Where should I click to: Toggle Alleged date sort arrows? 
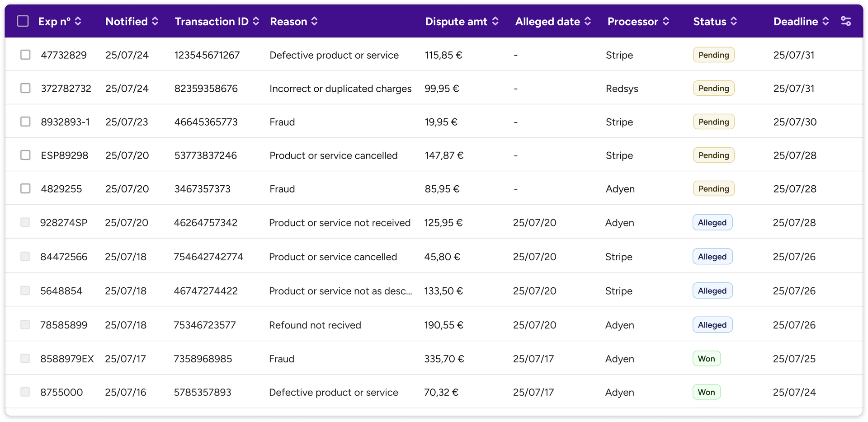click(588, 21)
